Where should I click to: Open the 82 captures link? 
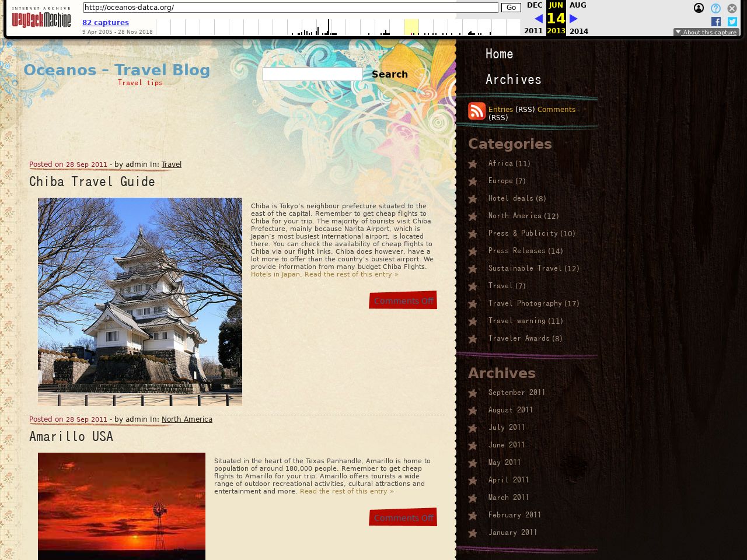[x=105, y=23]
